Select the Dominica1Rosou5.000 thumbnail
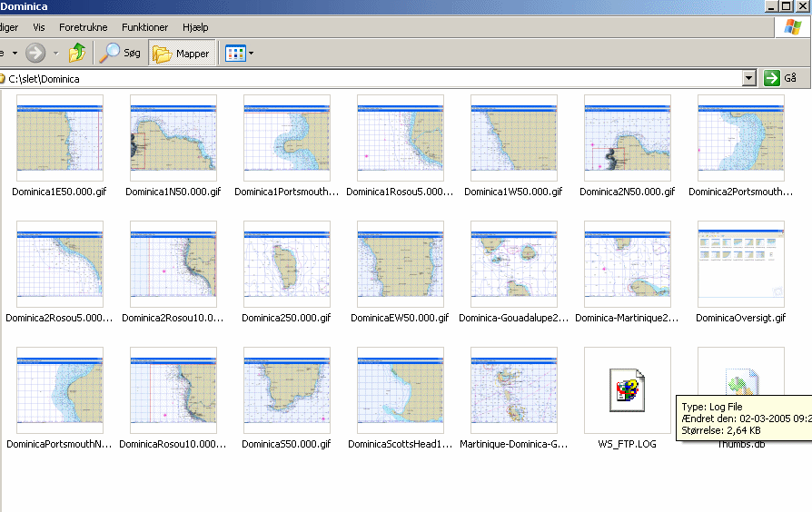The height and width of the screenshot is (512, 812). pyautogui.click(x=401, y=138)
